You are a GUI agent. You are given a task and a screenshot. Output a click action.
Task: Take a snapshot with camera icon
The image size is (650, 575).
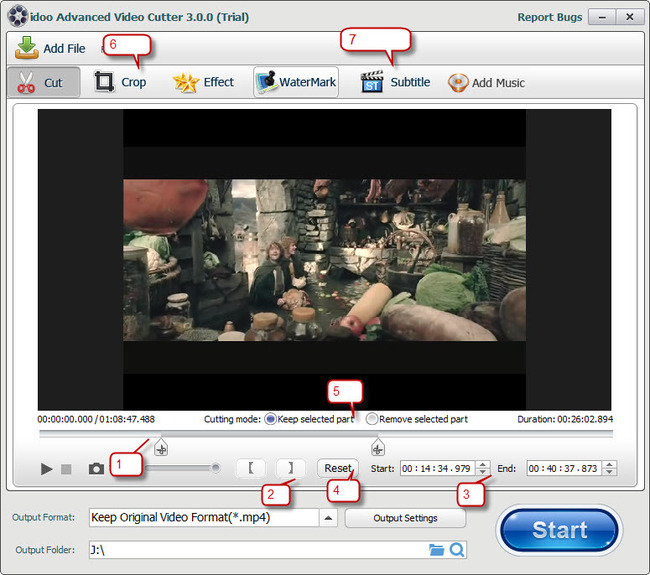96,468
